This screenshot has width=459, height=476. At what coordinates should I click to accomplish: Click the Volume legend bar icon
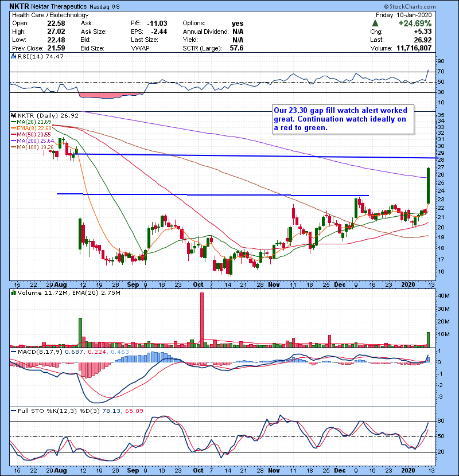(13, 293)
